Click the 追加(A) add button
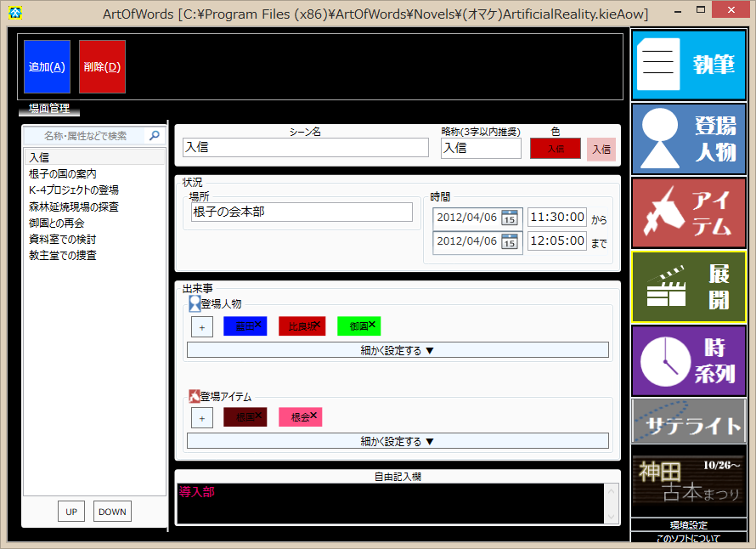The width and height of the screenshot is (756, 549). pos(47,66)
